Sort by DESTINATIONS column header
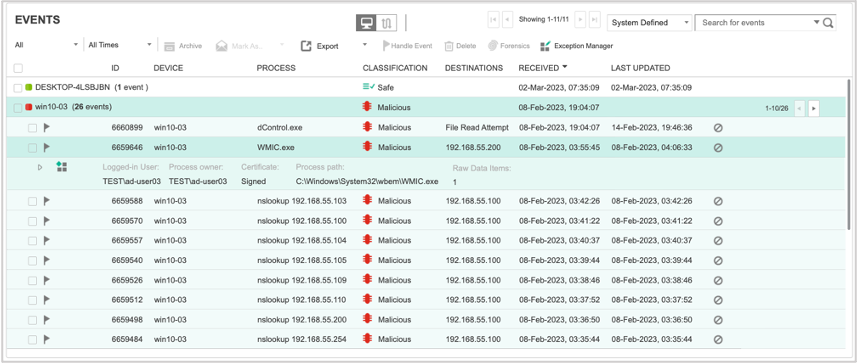This screenshot has width=858, height=364. click(474, 68)
